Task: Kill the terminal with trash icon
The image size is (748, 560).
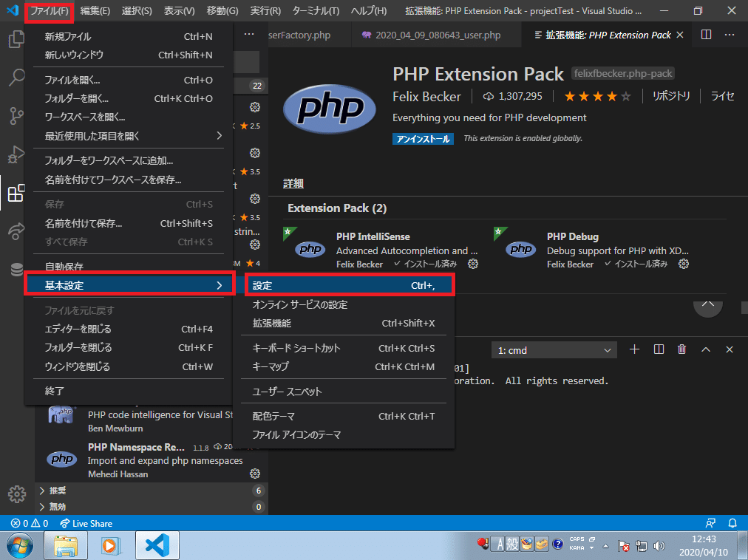Action: tap(681, 349)
